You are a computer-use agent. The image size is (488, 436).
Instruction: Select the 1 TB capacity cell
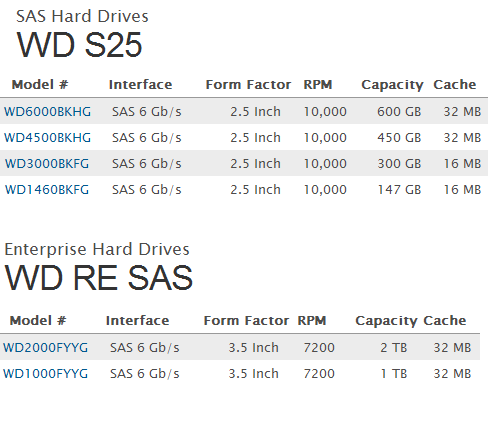pyautogui.click(x=394, y=374)
